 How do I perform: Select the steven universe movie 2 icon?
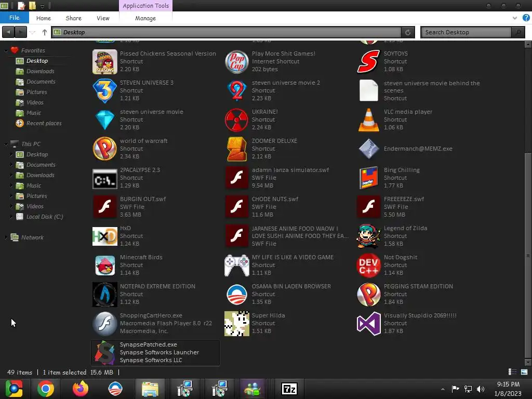[x=237, y=91]
